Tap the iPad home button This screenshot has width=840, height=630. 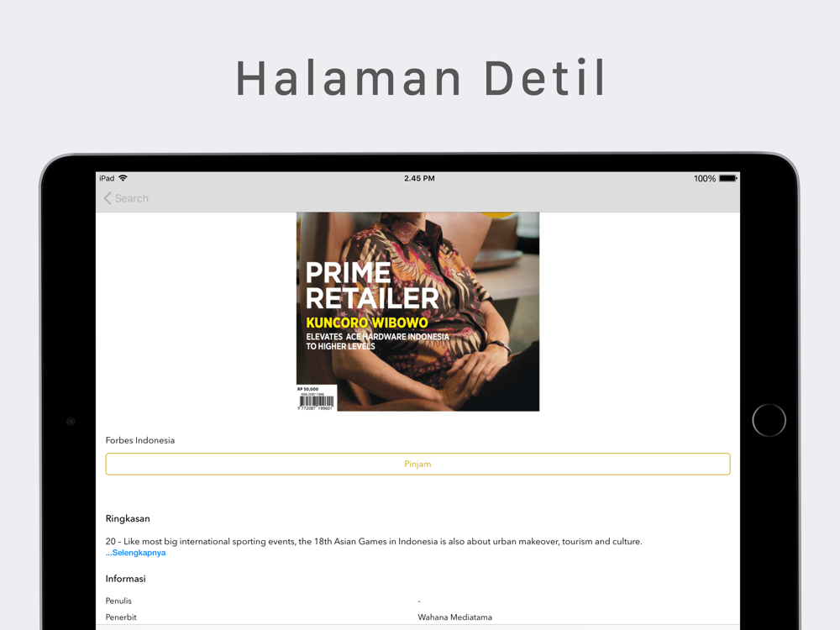pos(769,421)
